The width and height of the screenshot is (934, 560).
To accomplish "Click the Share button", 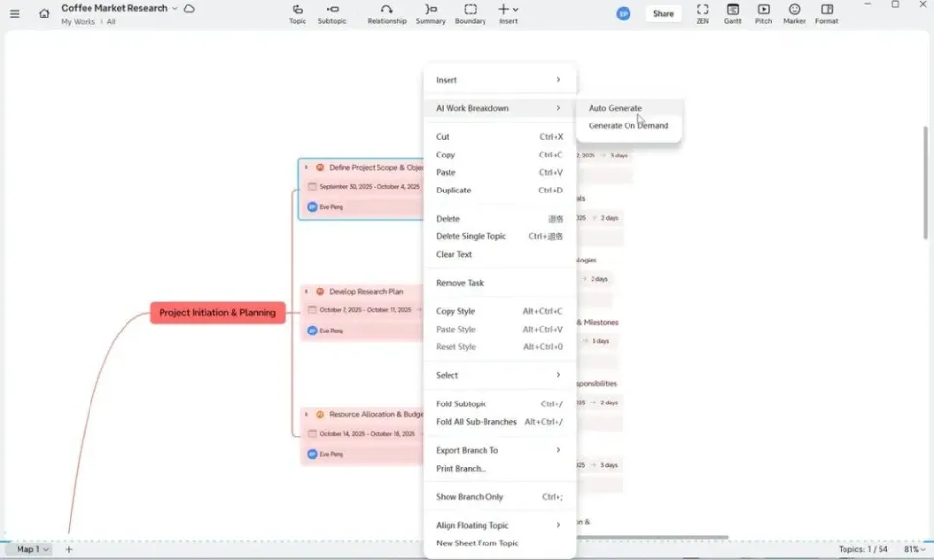I will click(x=663, y=14).
